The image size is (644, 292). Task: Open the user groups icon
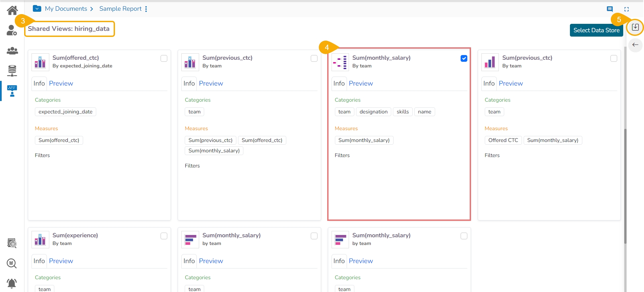(12, 51)
